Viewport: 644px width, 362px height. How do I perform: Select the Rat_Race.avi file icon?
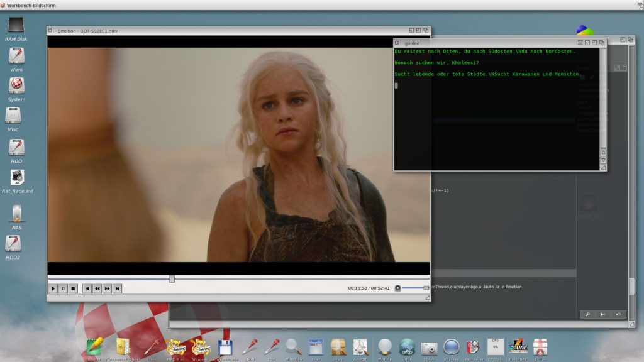click(x=16, y=178)
